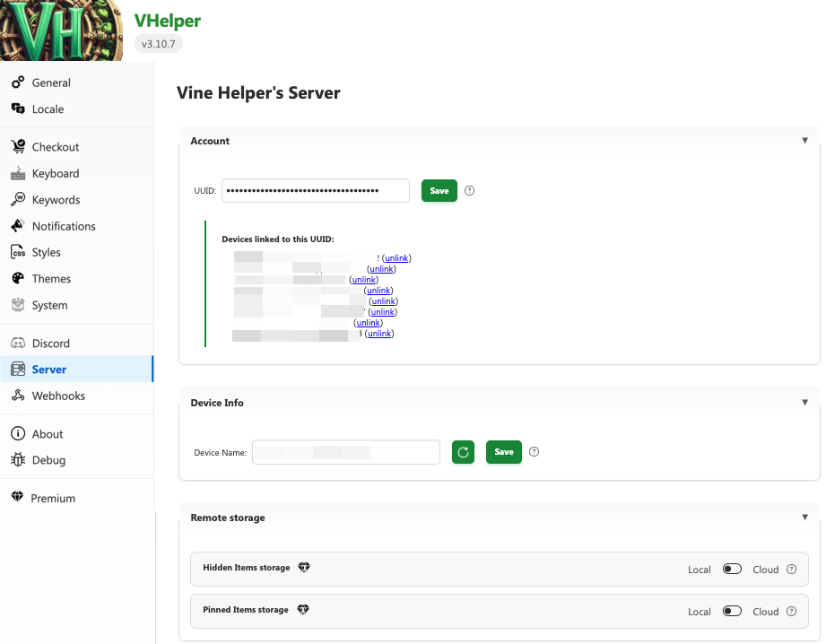Go to Webhooks in the sidebar
The width and height of the screenshot is (826, 644).
click(x=58, y=396)
